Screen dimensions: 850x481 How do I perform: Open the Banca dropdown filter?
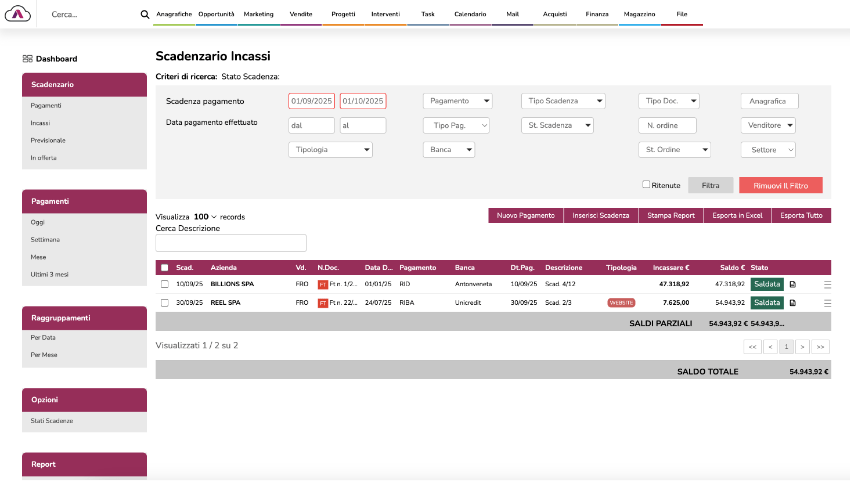pos(448,150)
